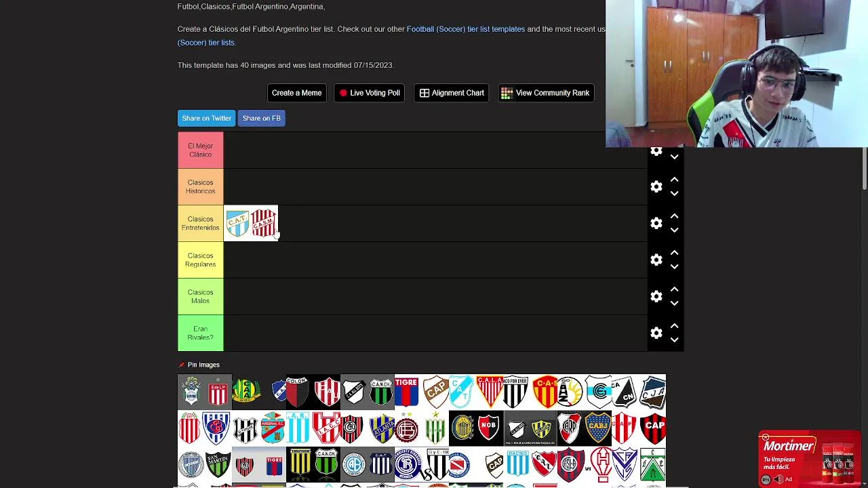
Task: Move Clasicos Historicos row down
Action: tap(674, 194)
